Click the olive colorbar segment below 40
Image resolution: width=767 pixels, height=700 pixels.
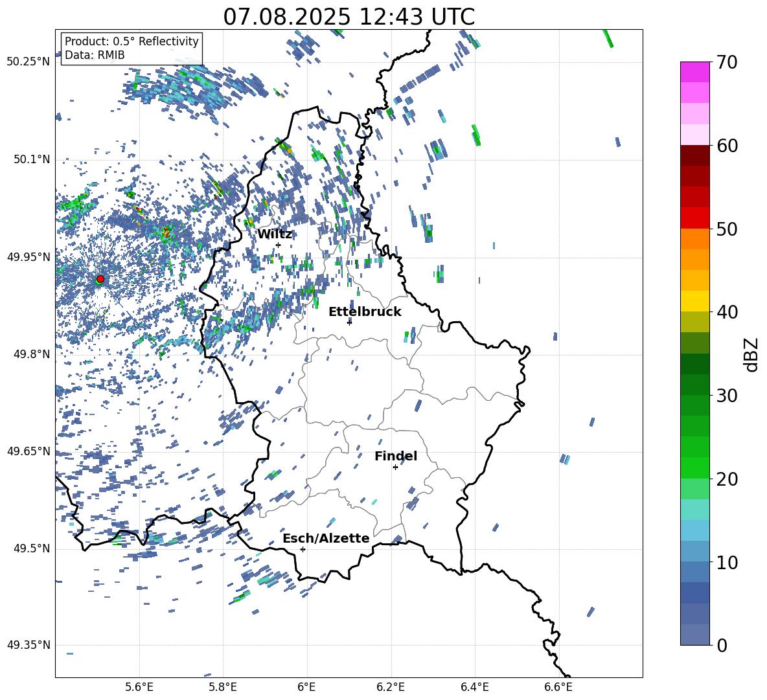point(694,322)
